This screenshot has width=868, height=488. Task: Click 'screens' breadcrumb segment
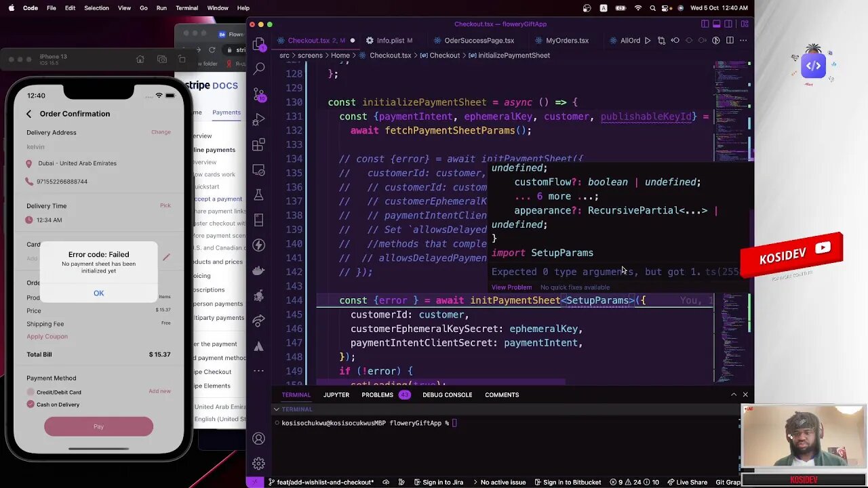pyautogui.click(x=311, y=56)
